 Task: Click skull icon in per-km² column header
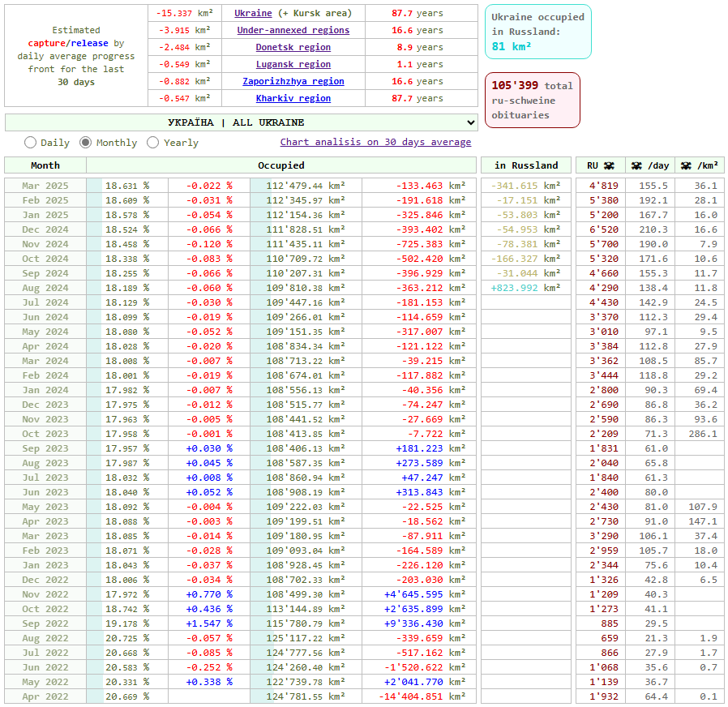pyautogui.click(x=686, y=165)
